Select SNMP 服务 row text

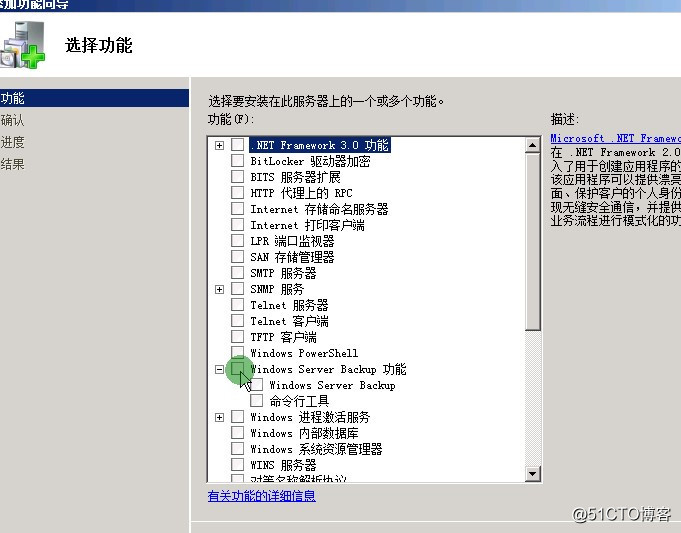tap(277, 289)
